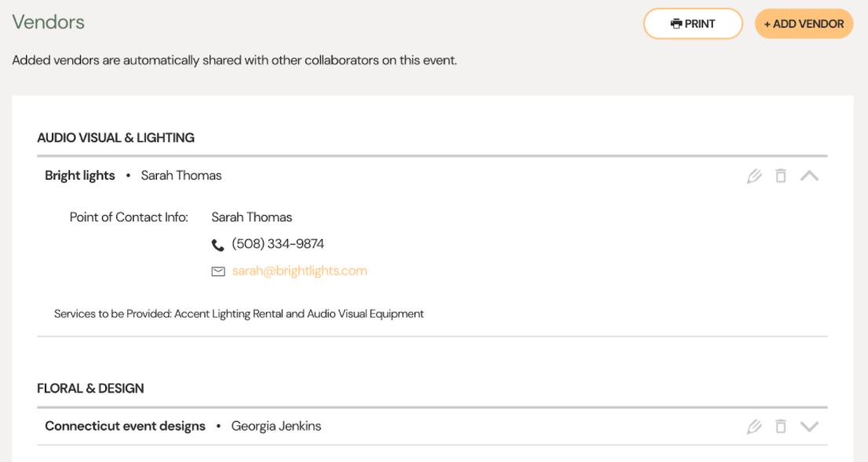Click the Audio Visual & Lighting heading
868x462 pixels.
(115, 138)
